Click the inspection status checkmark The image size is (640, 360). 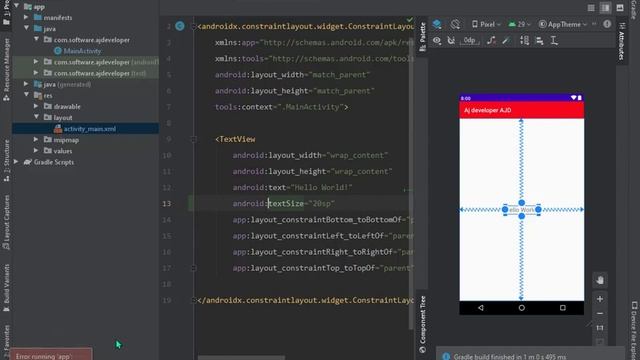409,19
